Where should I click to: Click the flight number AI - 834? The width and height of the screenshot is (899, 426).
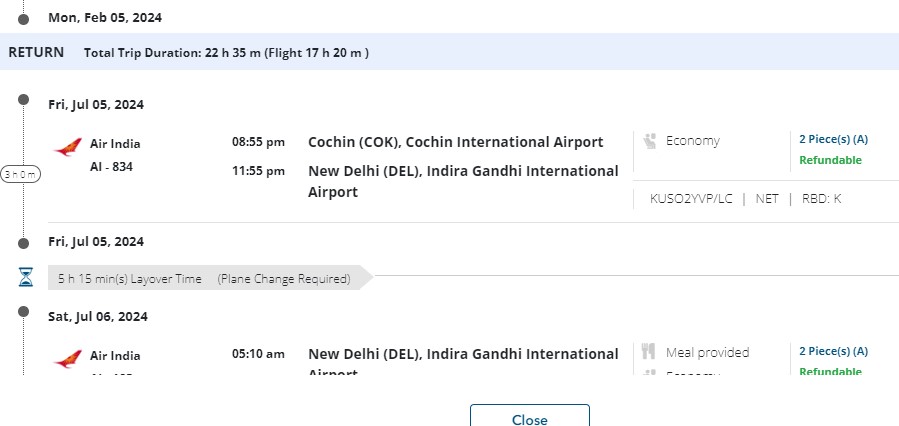(111, 166)
